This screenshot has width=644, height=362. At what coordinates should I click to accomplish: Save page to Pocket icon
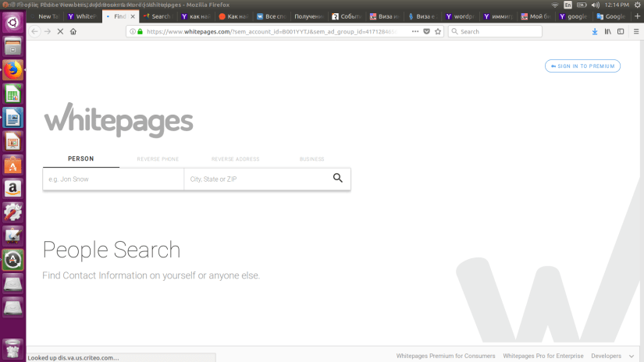coord(427,32)
